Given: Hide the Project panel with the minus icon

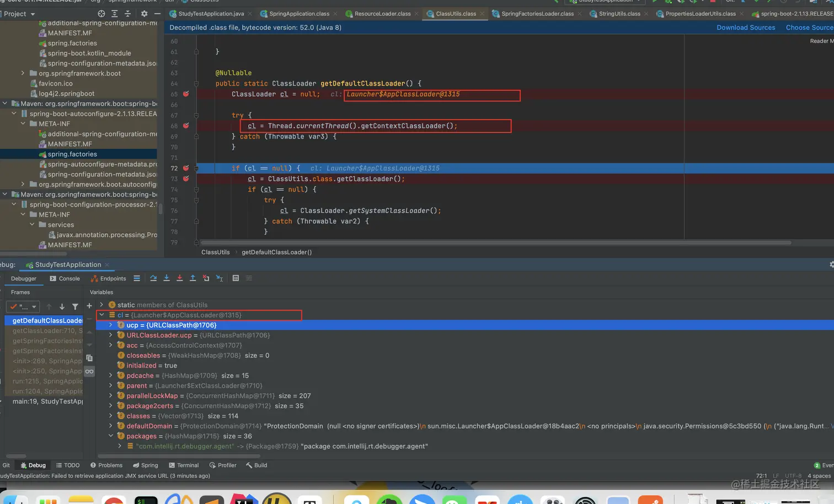Looking at the screenshot, I should point(157,14).
